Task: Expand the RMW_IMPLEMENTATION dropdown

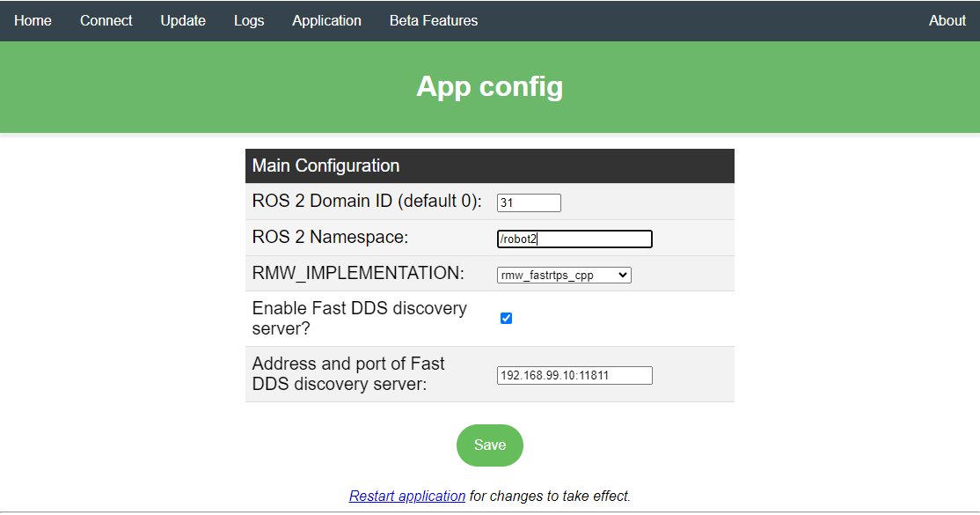Action: (564, 275)
